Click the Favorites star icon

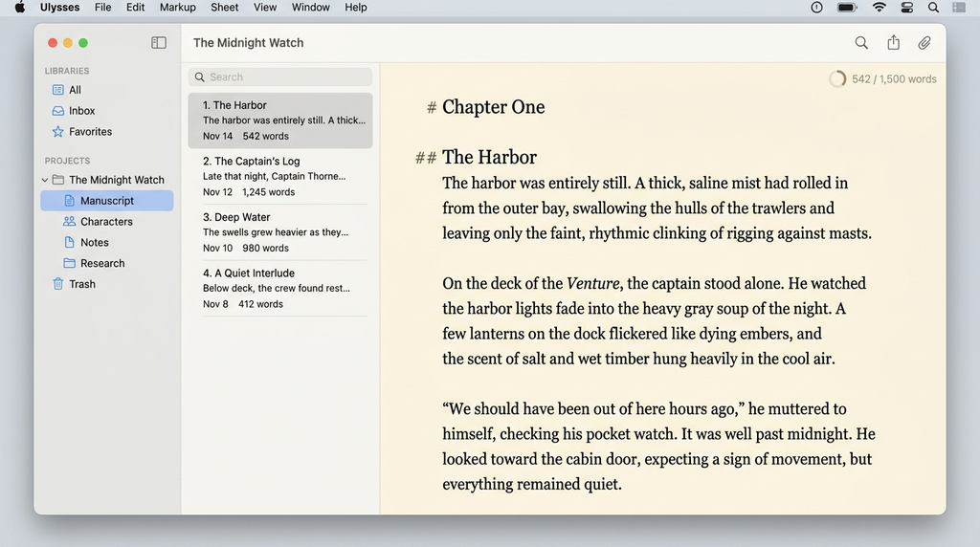[x=58, y=132]
